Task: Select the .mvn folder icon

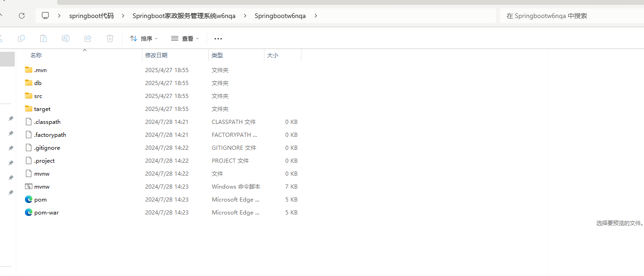Action: (x=29, y=70)
